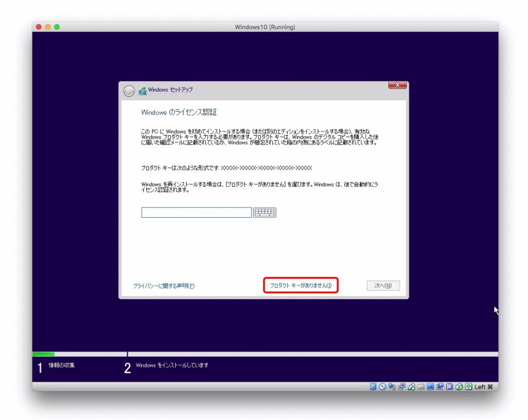
Task: Click the プロダクト キーがありません link
Action: tap(301, 285)
